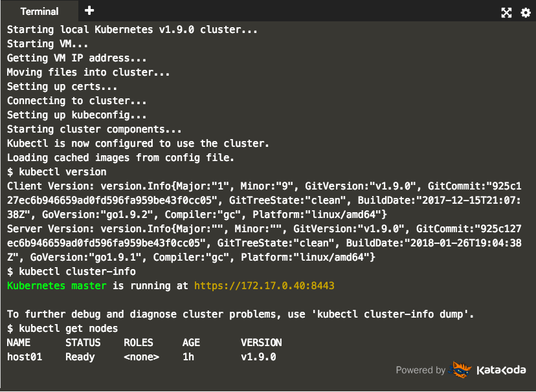Open terminal settings gear icon
Image resolution: width=536 pixels, height=392 pixels.
click(x=526, y=13)
